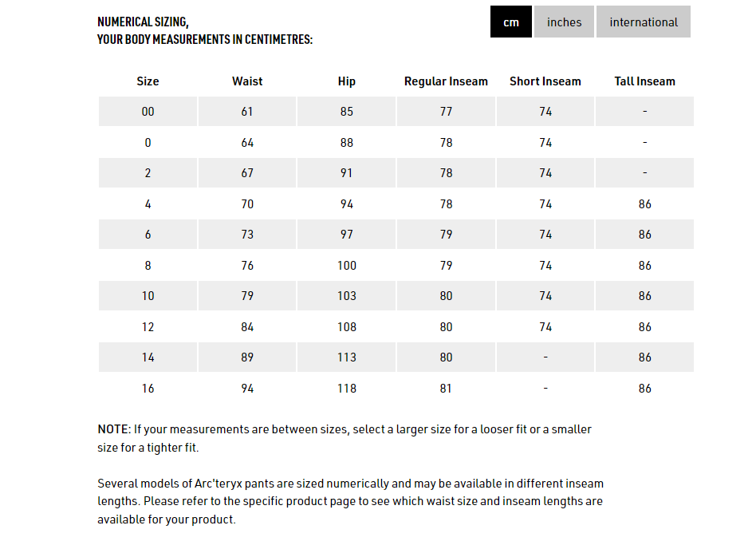Select the size 16 row label

click(x=148, y=389)
